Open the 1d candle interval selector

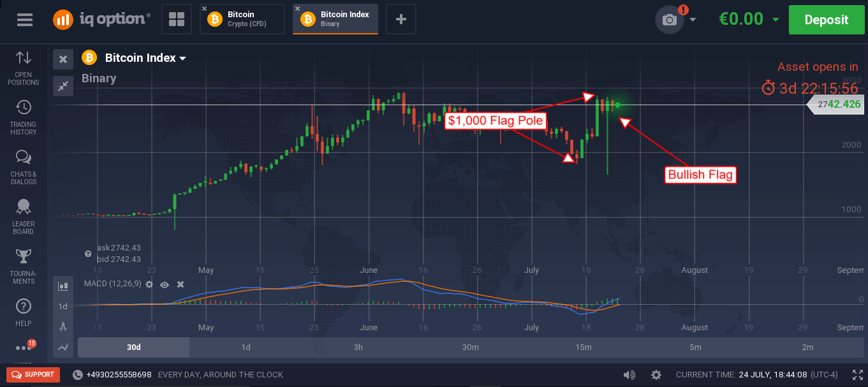[x=63, y=307]
